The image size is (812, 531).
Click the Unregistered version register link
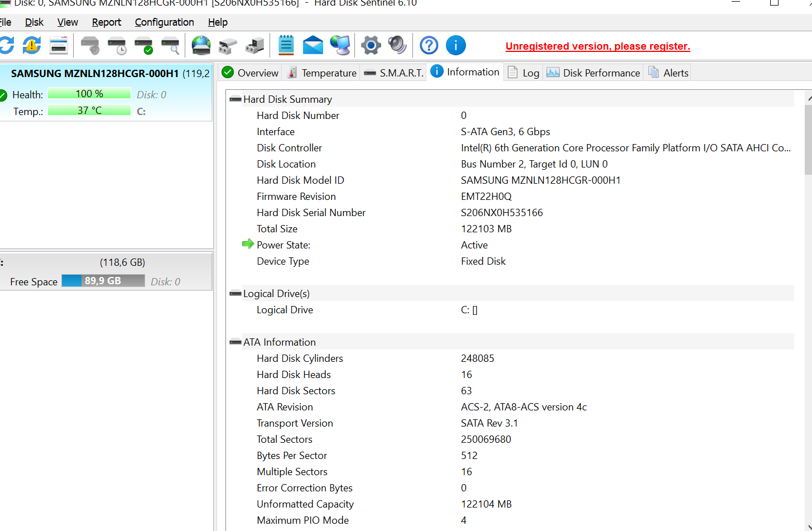(598, 46)
